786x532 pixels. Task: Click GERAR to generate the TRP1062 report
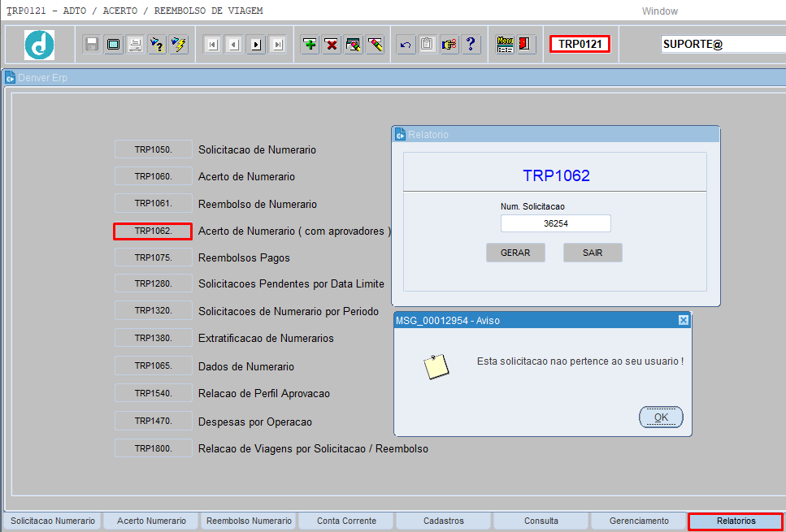515,253
